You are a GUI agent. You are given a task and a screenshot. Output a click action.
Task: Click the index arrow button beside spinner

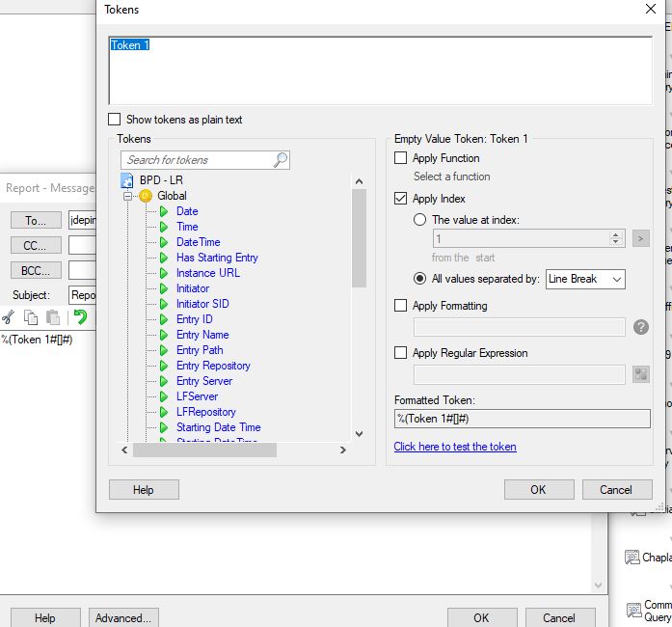[x=641, y=238]
